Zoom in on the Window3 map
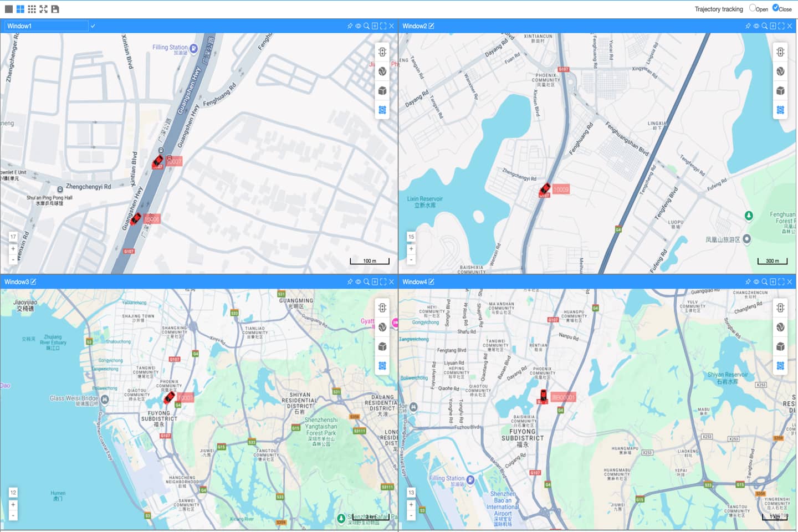Viewport: 798px width, 532px height. 13,505
